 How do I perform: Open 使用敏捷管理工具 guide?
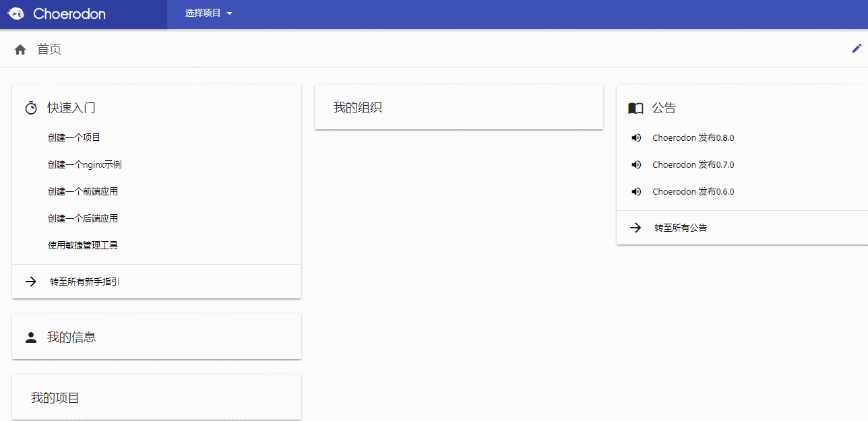pyautogui.click(x=83, y=245)
